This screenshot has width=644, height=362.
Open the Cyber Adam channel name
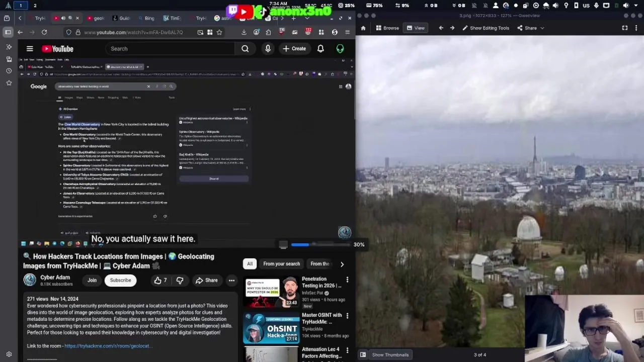click(55, 278)
